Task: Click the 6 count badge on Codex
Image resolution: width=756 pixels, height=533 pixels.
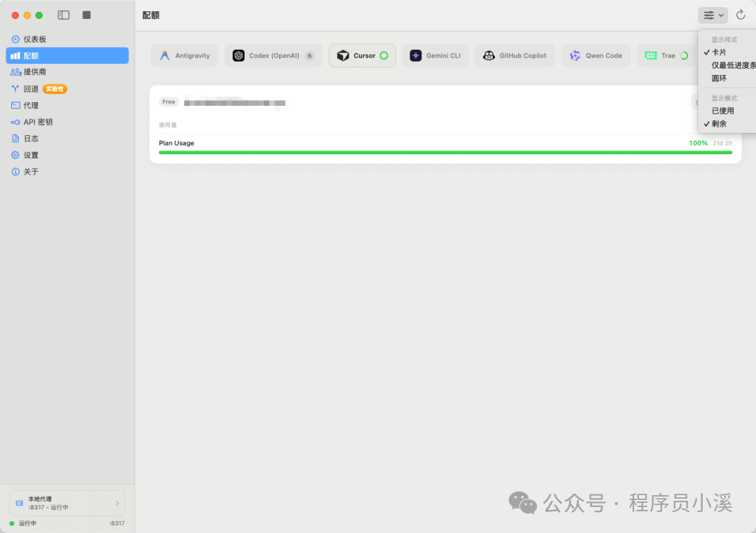Action: tap(309, 55)
